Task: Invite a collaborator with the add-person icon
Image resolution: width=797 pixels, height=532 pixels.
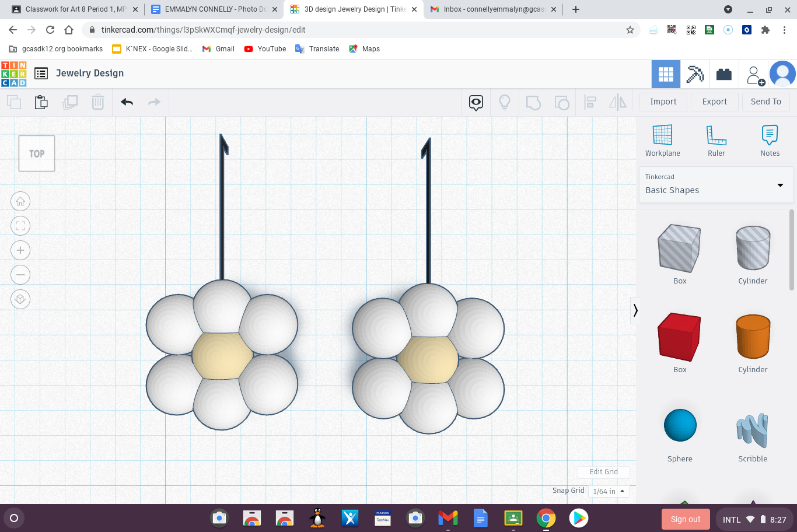Action: [x=755, y=75]
